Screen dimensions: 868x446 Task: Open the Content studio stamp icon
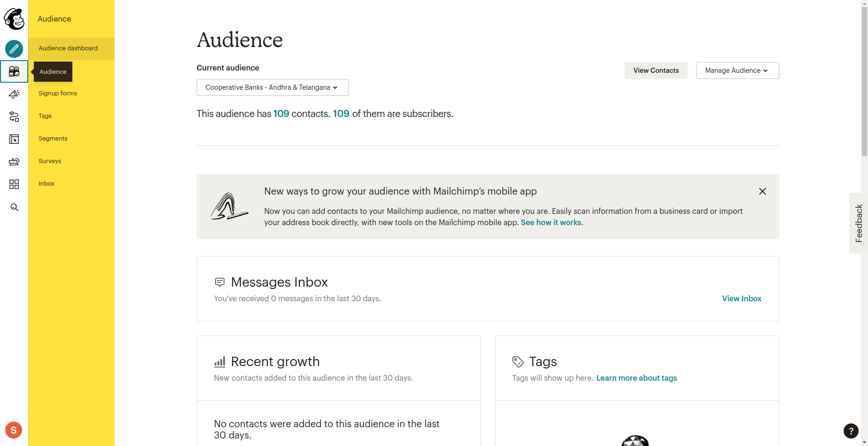[x=14, y=162]
